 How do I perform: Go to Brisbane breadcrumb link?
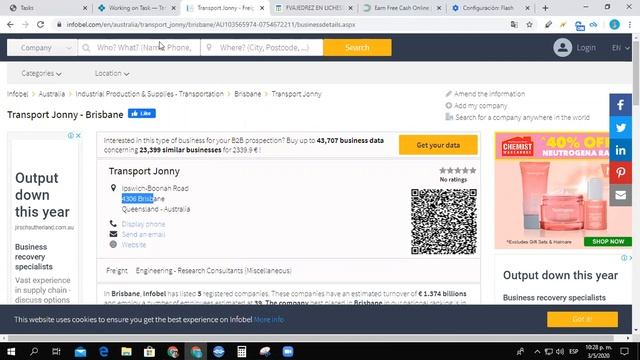coord(247,94)
